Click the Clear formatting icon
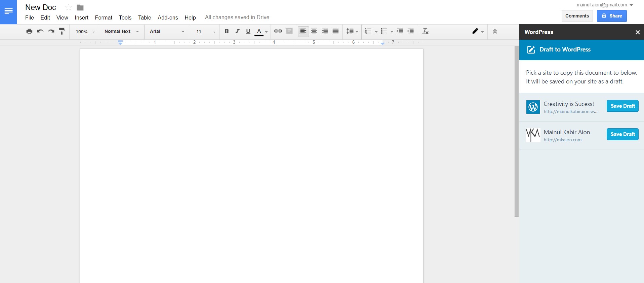This screenshot has width=644, height=283. 425,31
